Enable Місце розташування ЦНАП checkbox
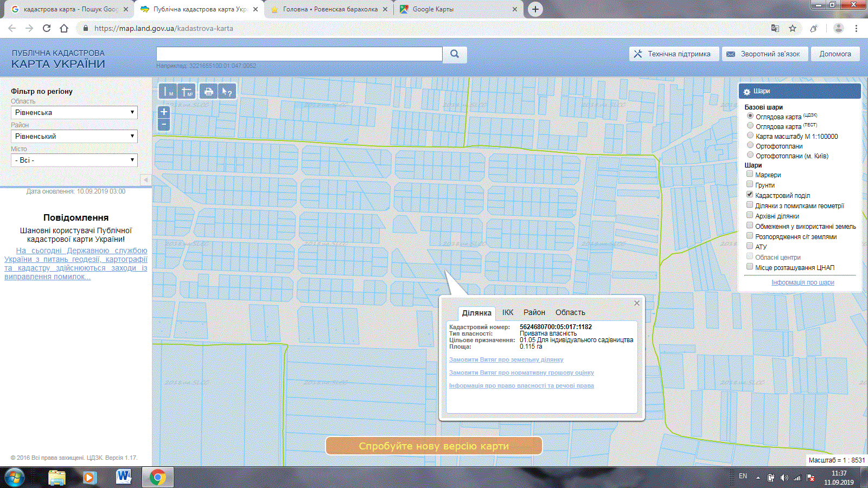This screenshot has width=868, height=488. pyautogui.click(x=750, y=267)
